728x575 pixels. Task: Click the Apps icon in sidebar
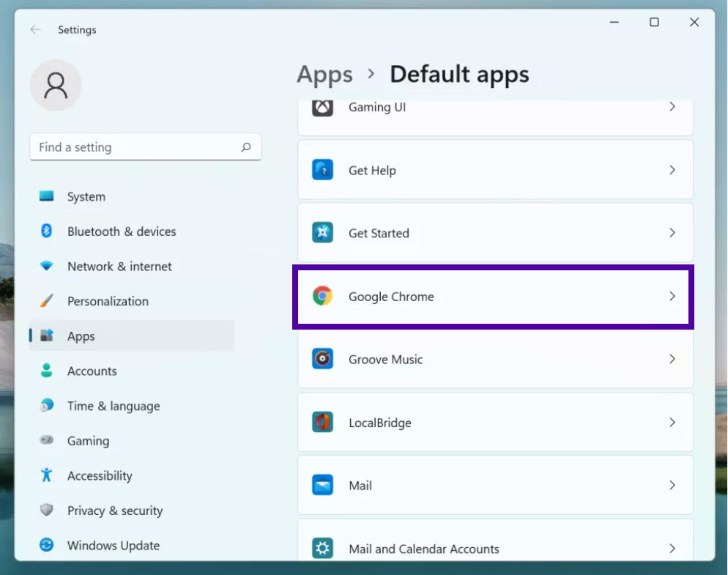pyautogui.click(x=46, y=335)
